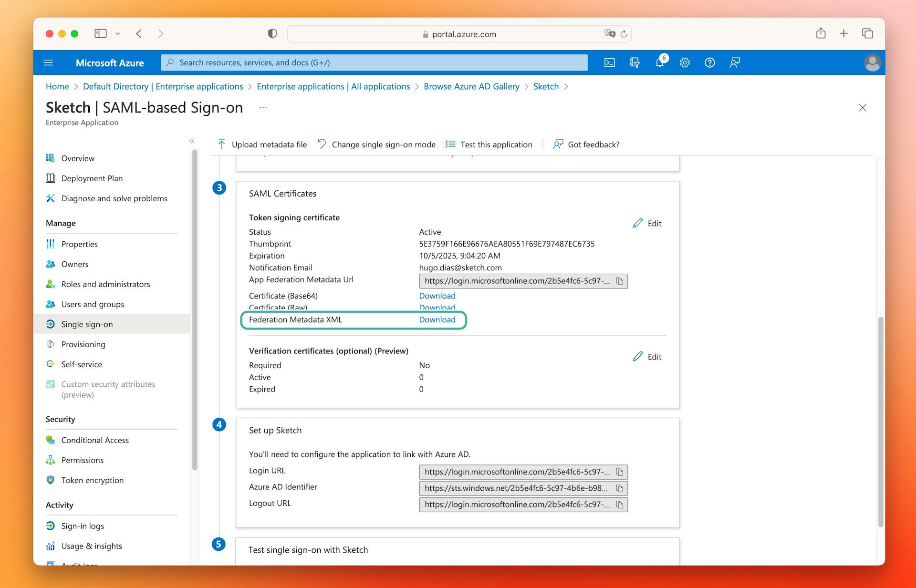
Task: Open the account avatar menu
Action: [x=872, y=62]
